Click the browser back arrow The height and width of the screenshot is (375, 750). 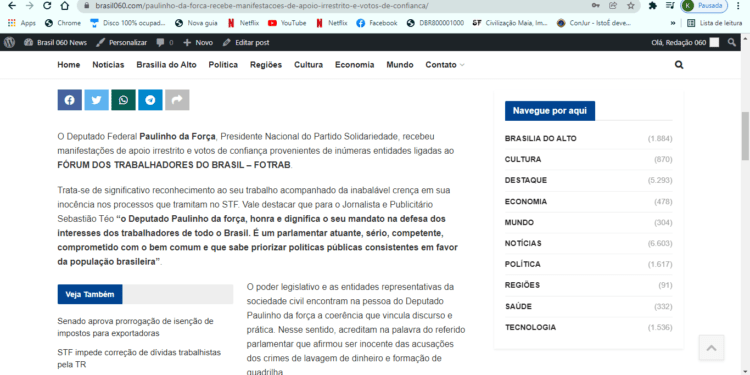(12, 6)
